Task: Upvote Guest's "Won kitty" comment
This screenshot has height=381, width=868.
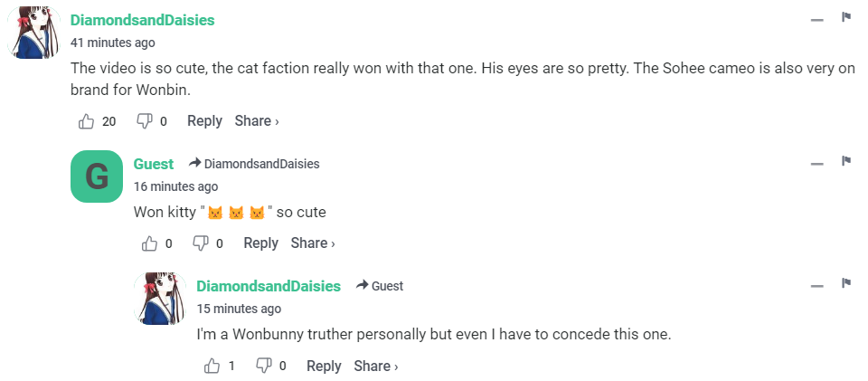Action: point(151,243)
